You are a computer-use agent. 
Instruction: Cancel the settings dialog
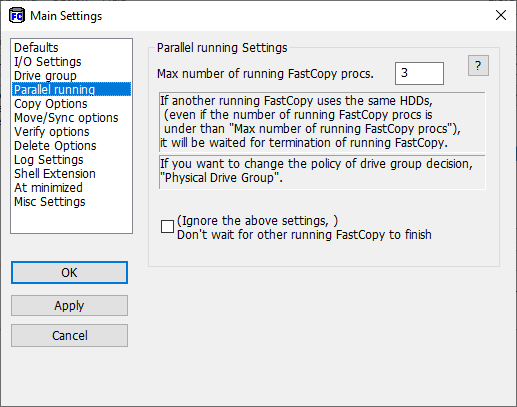(x=69, y=335)
